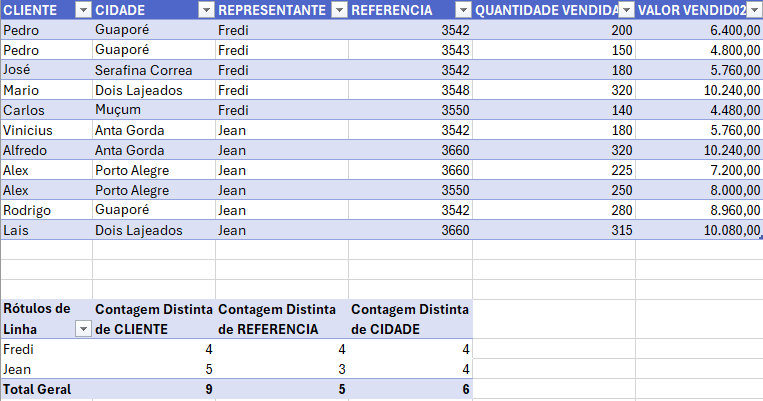
Task: Open the CIDADE column filter dropdown
Action: tap(207, 10)
